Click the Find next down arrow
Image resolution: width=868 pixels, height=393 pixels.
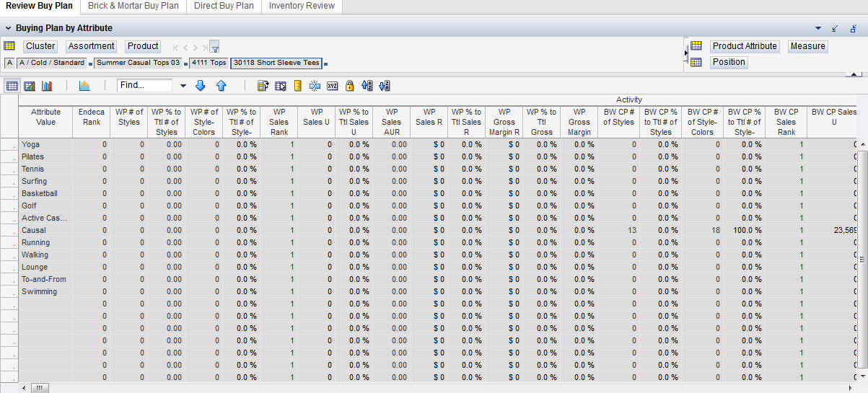coord(201,85)
